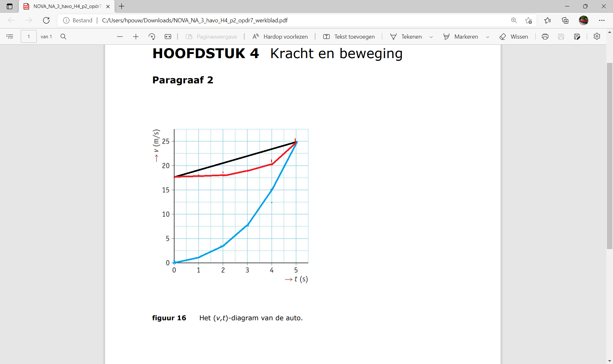This screenshot has height=364, width=613.
Task: Activate the Tekenen drawing tool
Action: click(406, 37)
